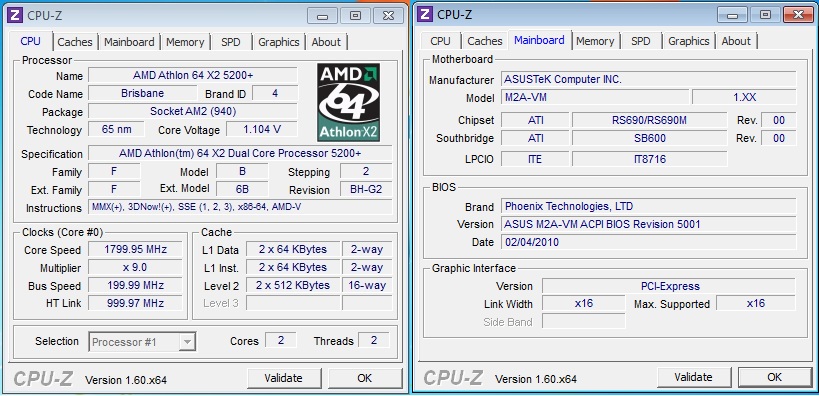The width and height of the screenshot is (819, 396).
Task: Click the BIOS Version field Revision 5001
Action: click(x=649, y=224)
